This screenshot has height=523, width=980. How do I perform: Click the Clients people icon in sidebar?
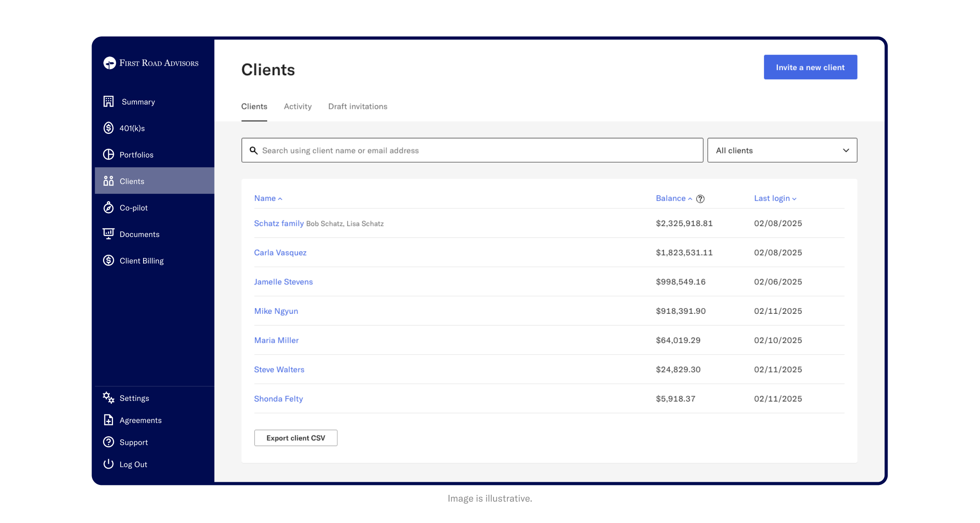point(109,181)
